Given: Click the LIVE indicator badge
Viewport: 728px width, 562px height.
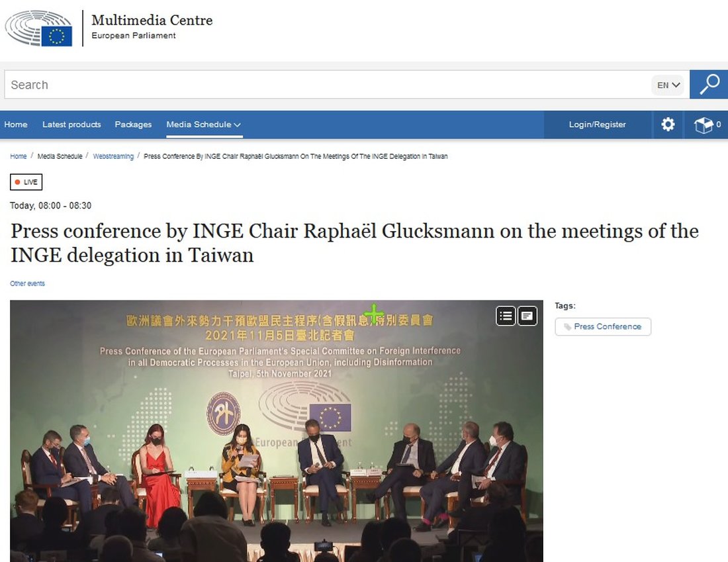Looking at the screenshot, I should [26, 182].
